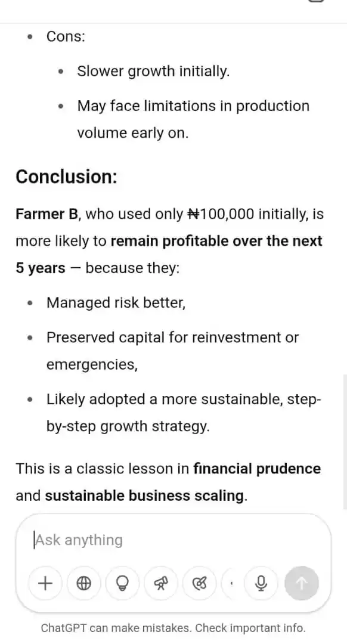The height and width of the screenshot is (644, 347).
Task: Click 'remain profitable over the next' text
Action: [216, 241]
